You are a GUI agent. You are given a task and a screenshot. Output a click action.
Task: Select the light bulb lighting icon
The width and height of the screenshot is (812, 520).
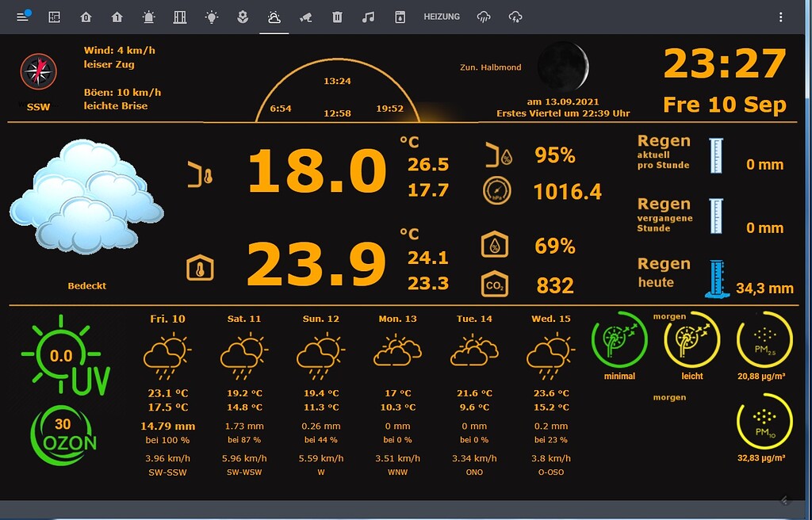[x=211, y=16]
